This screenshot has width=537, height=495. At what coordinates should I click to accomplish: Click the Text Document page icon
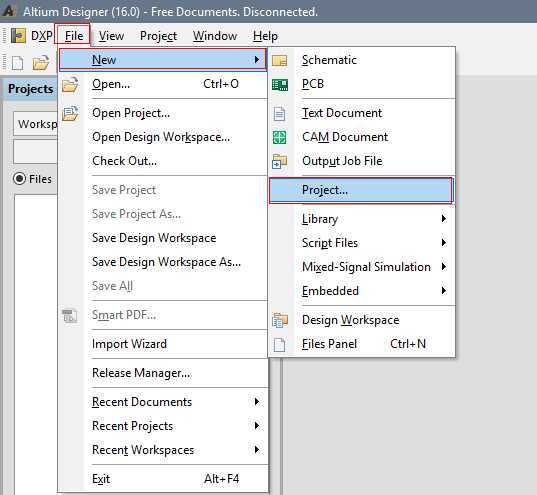click(x=279, y=114)
